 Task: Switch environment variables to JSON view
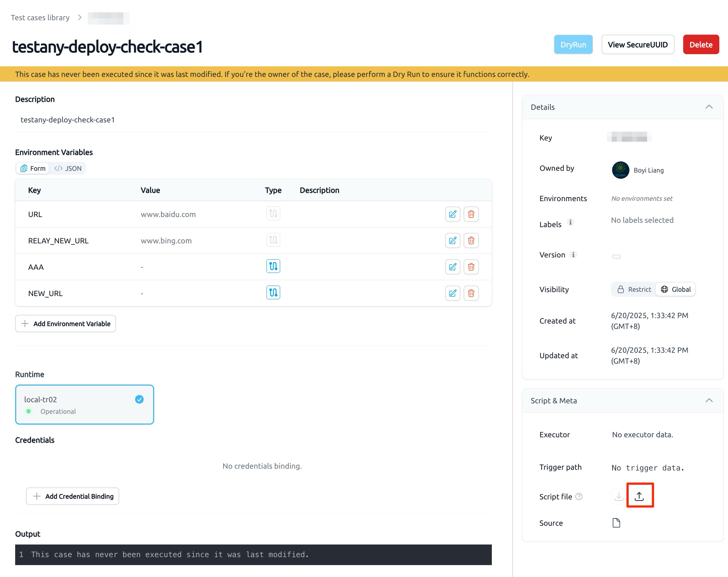68,168
